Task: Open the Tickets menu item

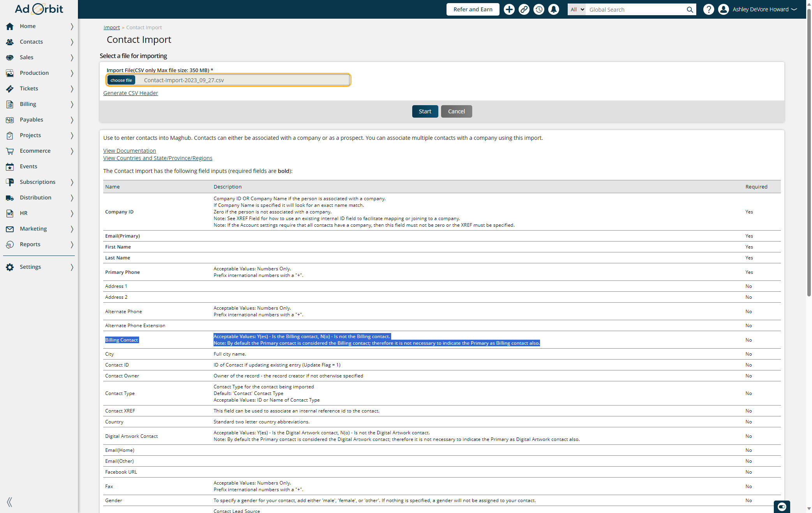Action: [x=39, y=88]
